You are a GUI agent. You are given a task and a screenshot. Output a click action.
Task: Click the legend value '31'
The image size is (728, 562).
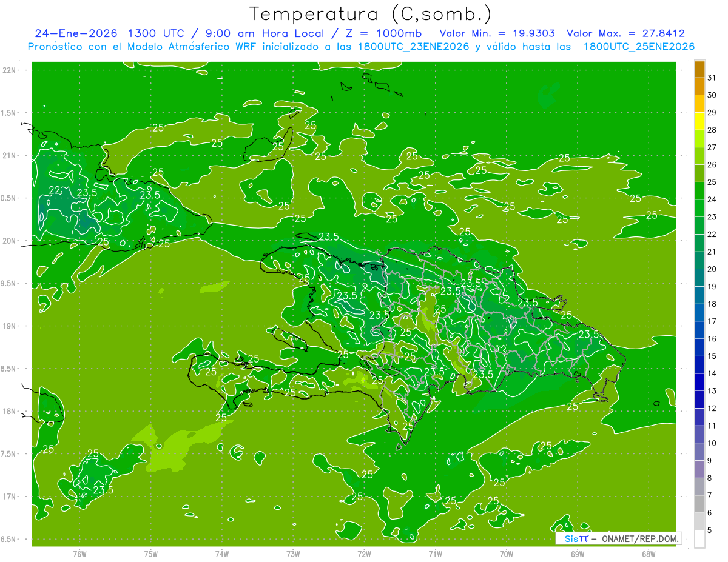[712, 78]
